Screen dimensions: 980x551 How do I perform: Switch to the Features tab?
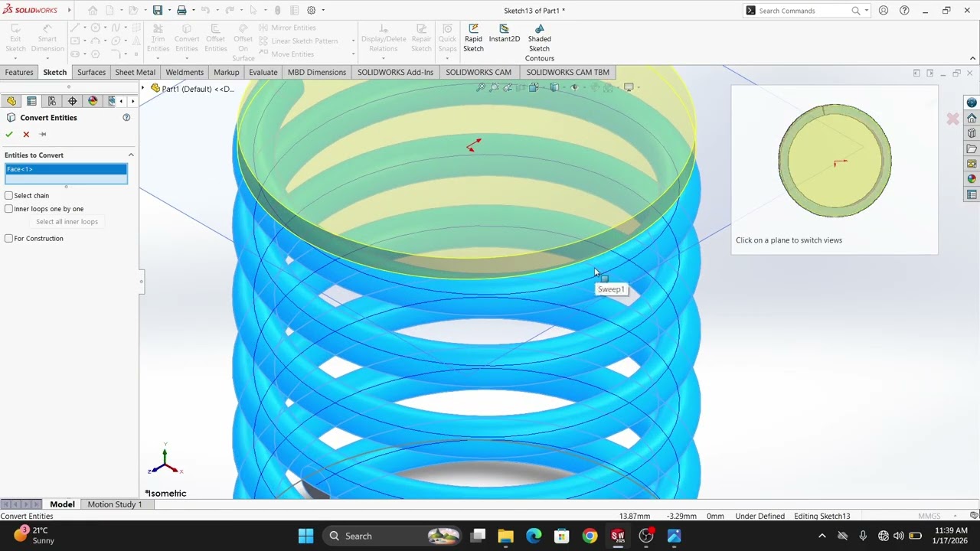coord(19,72)
